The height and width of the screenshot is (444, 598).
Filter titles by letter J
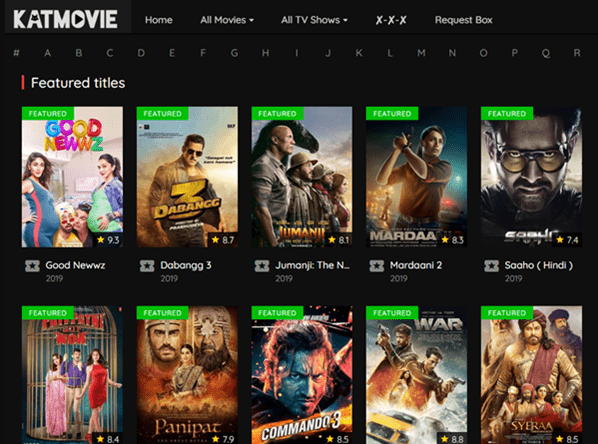(x=328, y=53)
